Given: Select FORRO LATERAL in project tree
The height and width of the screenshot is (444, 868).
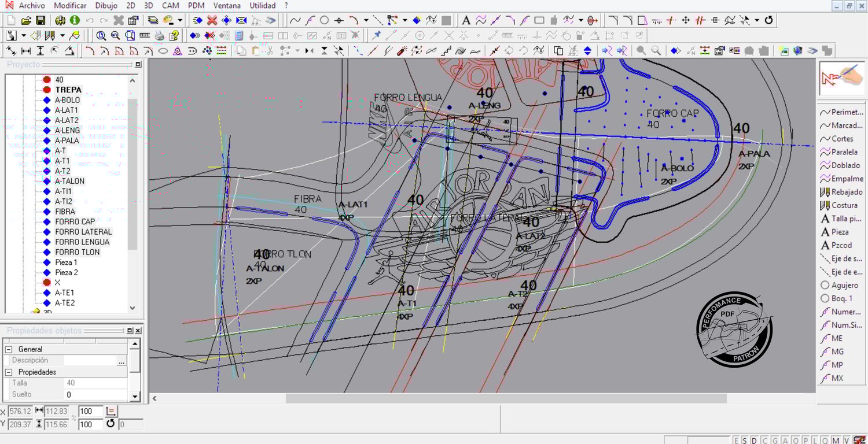Looking at the screenshot, I should [x=83, y=232].
